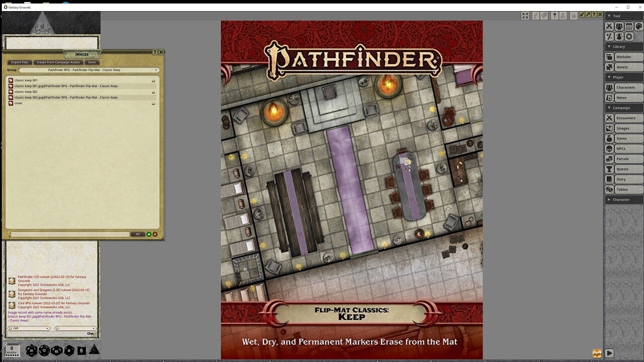Toggle the pin pointer tool on the map window
Viewport: 644px width, 362px height.
pyautogui.click(x=554, y=16)
